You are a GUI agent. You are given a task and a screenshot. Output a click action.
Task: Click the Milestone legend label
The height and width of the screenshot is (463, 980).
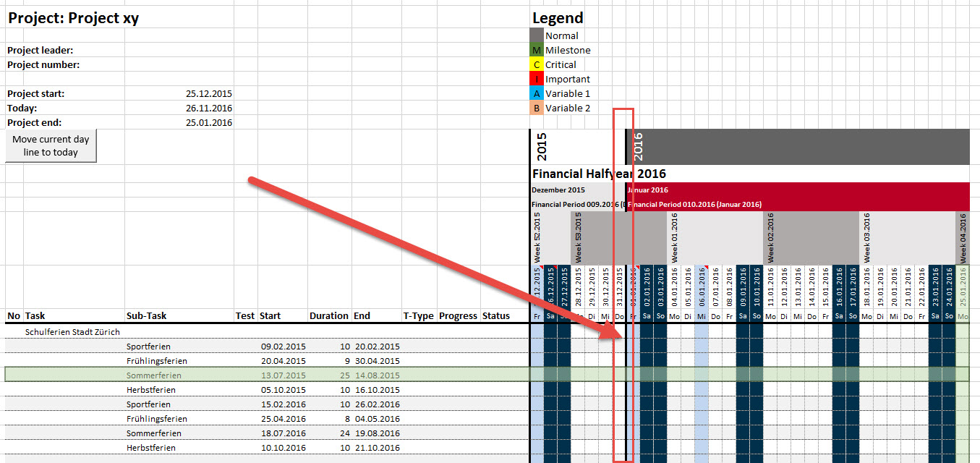pyautogui.click(x=568, y=50)
